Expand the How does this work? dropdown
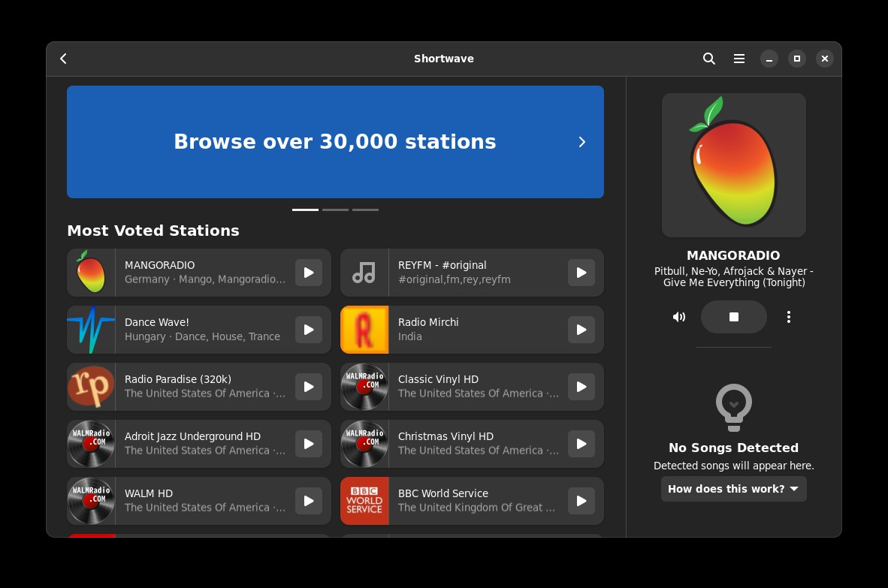The width and height of the screenshot is (888, 588). click(734, 489)
